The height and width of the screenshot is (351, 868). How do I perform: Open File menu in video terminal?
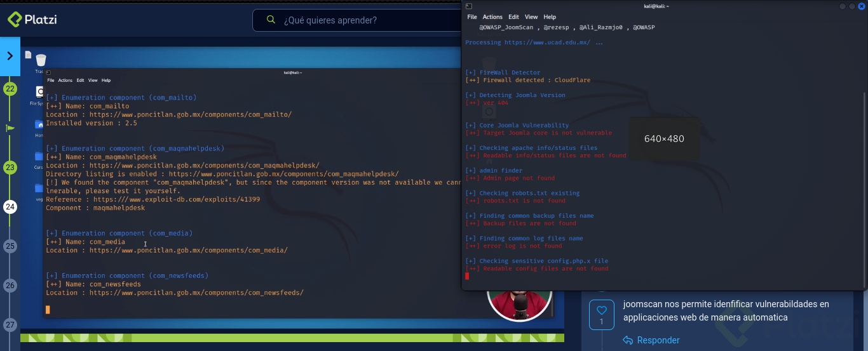pyautogui.click(x=51, y=81)
